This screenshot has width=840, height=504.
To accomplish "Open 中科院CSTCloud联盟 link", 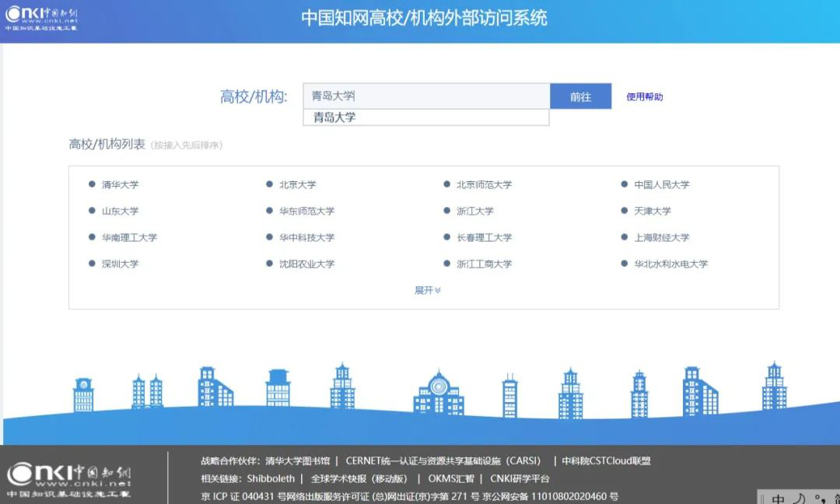I will [606, 460].
